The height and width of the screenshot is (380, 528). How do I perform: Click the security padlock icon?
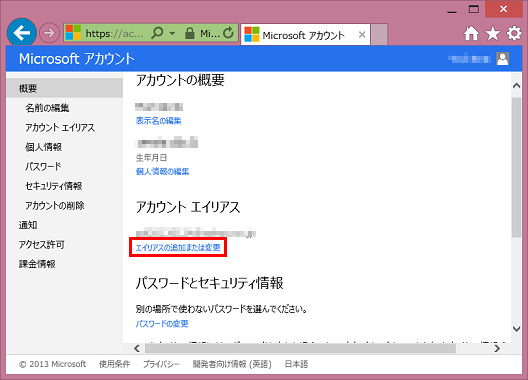point(190,33)
